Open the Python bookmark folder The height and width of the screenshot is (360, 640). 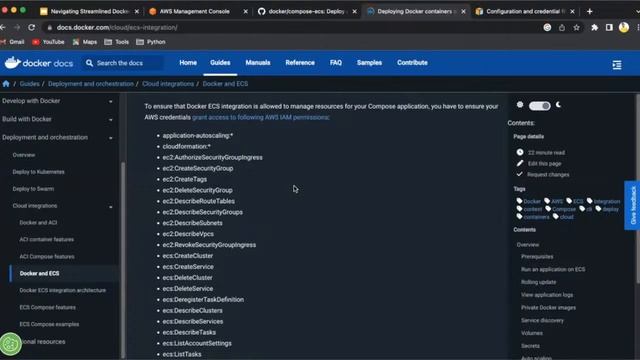coord(151,42)
